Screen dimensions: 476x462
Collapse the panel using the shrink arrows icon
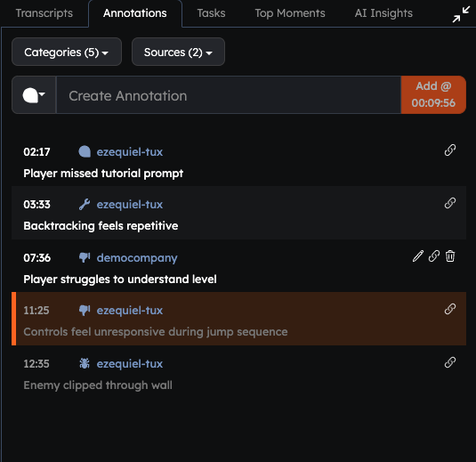click(x=461, y=14)
